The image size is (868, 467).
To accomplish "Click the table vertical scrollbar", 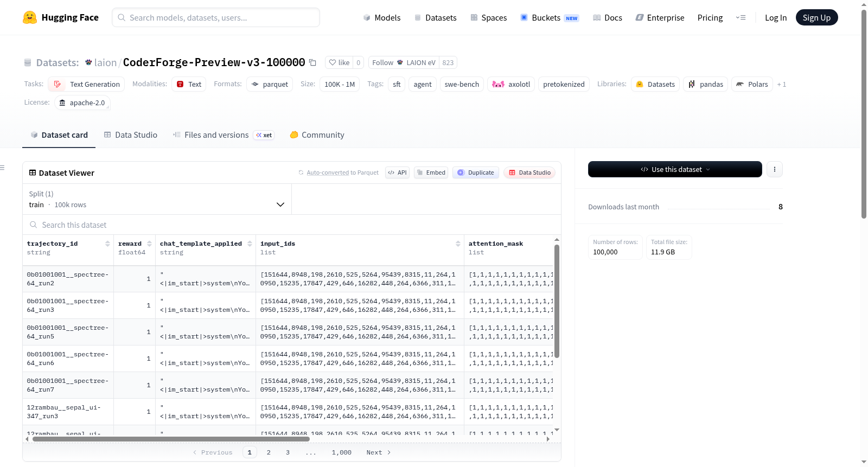I will pyautogui.click(x=557, y=301).
